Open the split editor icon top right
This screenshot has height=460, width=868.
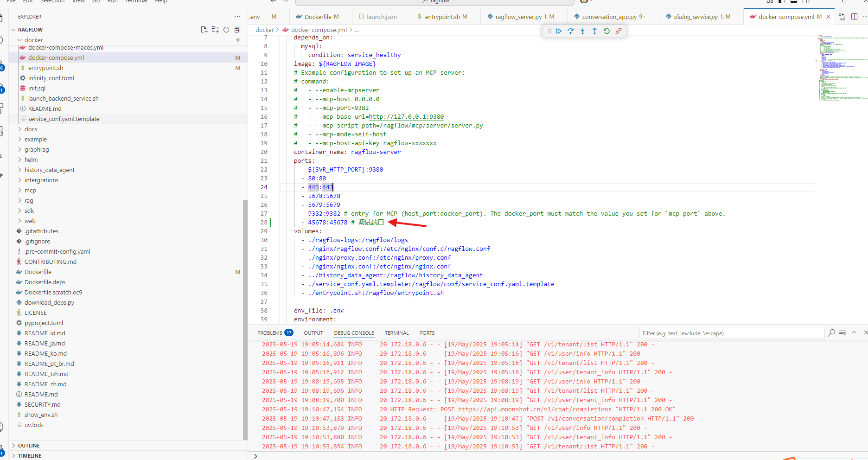pos(855,16)
